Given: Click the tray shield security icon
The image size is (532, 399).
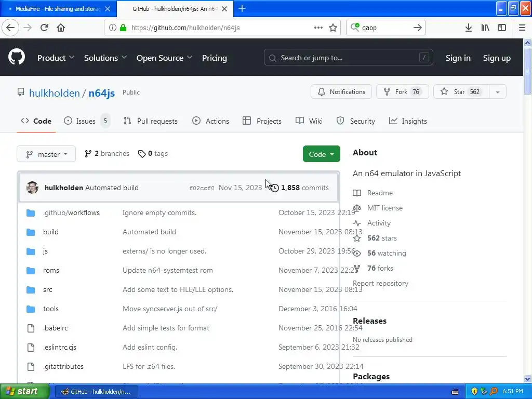Looking at the screenshot, I should click(x=474, y=392).
